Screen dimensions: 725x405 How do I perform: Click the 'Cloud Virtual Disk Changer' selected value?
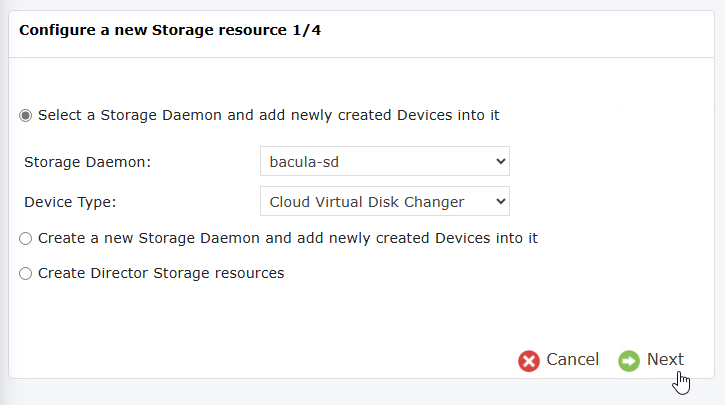point(367,202)
